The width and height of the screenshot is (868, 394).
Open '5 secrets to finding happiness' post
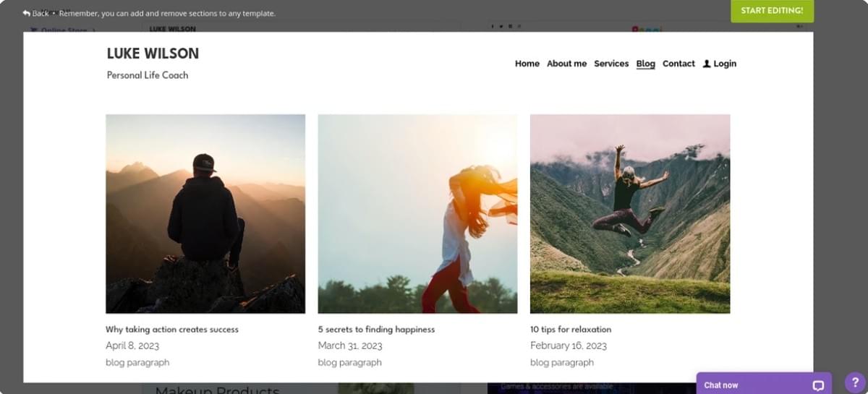pos(376,329)
